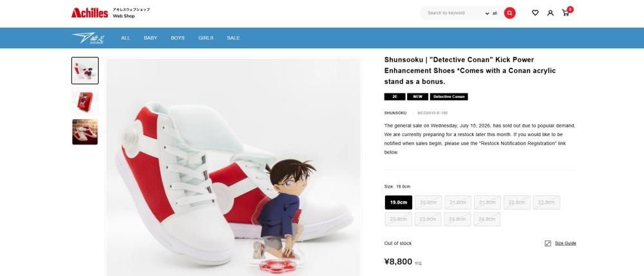Select the 24.5cm size option
The width and height of the screenshot is (644, 276).
[487, 219]
